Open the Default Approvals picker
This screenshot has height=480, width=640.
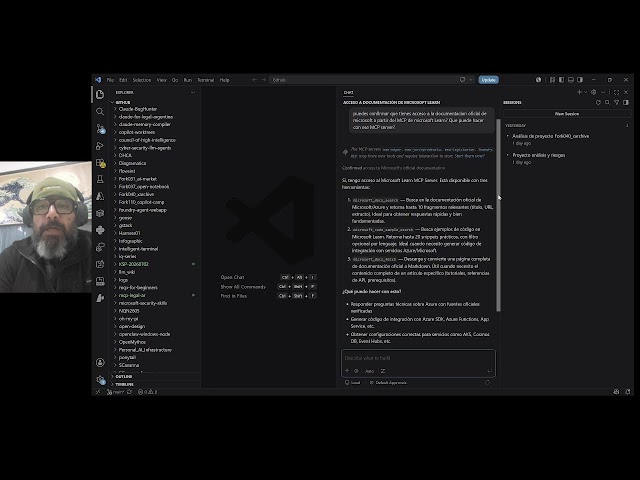388,382
